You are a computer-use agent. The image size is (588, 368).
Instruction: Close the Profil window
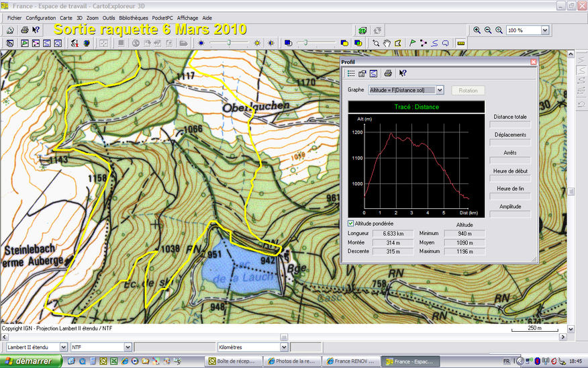533,62
